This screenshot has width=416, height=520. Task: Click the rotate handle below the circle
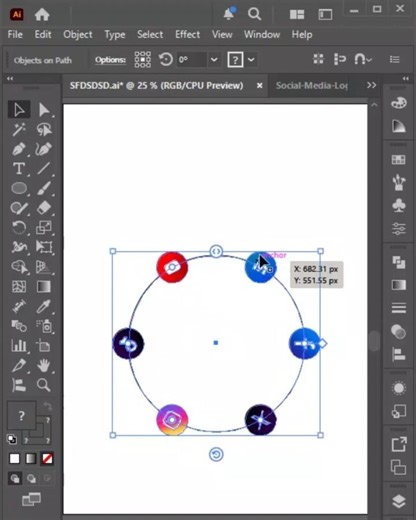pos(216,454)
